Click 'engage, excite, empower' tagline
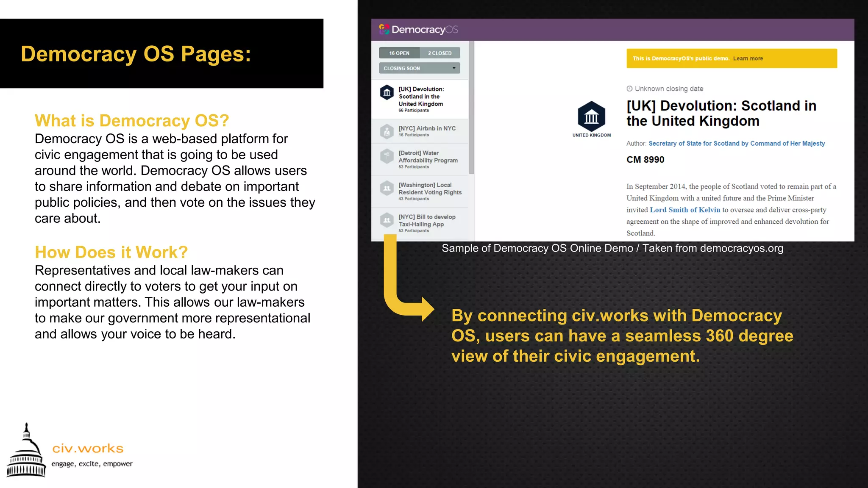The width and height of the screenshot is (868, 488). 92,464
